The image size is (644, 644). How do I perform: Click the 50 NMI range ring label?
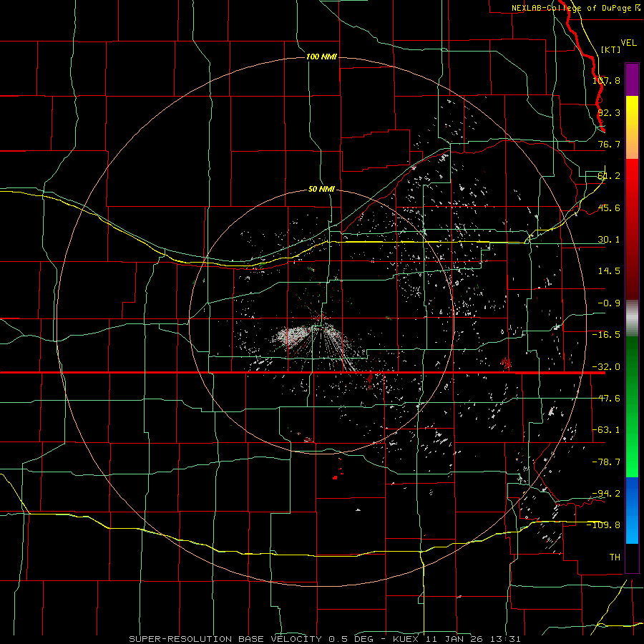(321, 190)
